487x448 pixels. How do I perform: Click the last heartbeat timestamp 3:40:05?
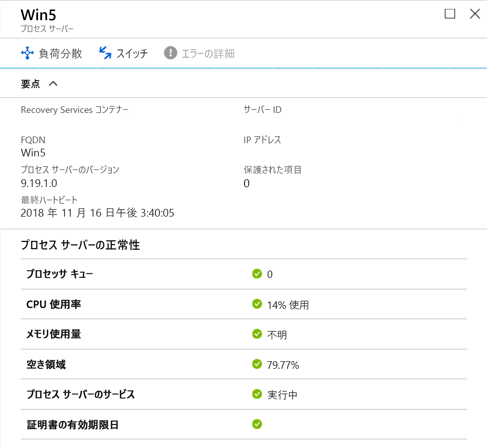[97, 213]
